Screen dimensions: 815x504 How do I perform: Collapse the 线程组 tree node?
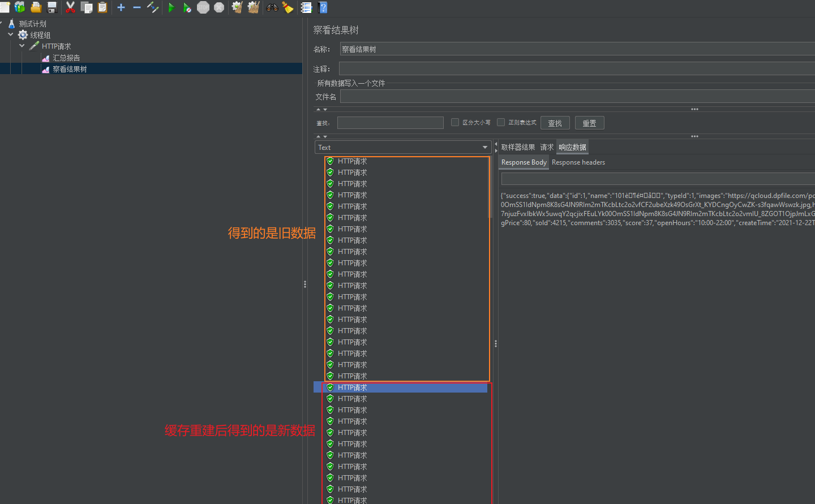pyautogui.click(x=11, y=35)
